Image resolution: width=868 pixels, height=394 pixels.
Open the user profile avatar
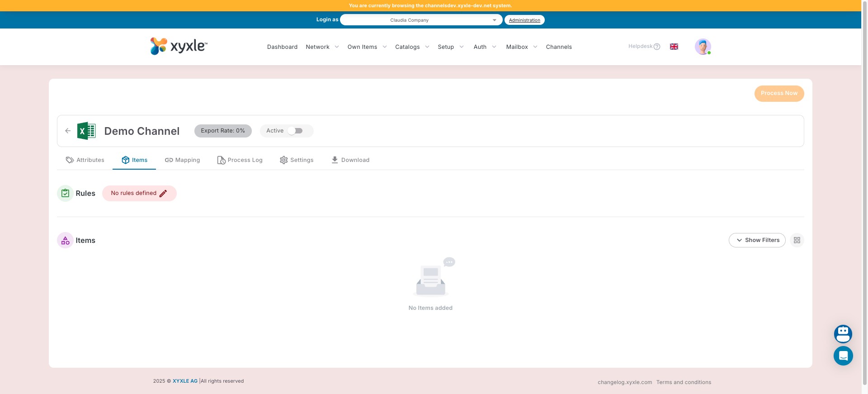(x=703, y=47)
